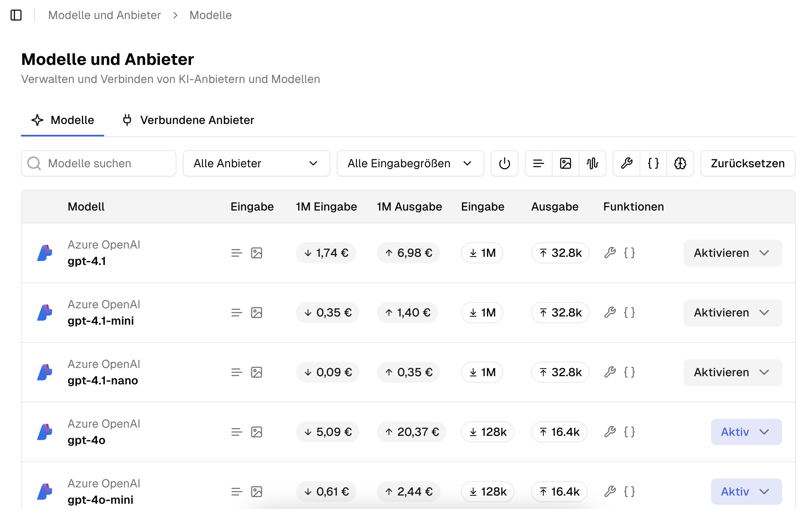Filter by image input capability
The width and height of the screenshot is (812, 509).
pos(565,164)
